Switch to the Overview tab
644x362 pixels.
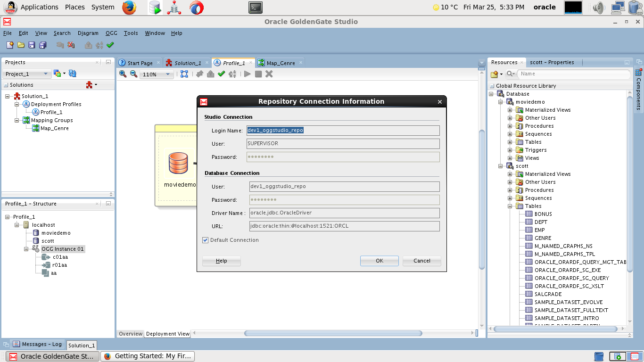pyautogui.click(x=130, y=334)
